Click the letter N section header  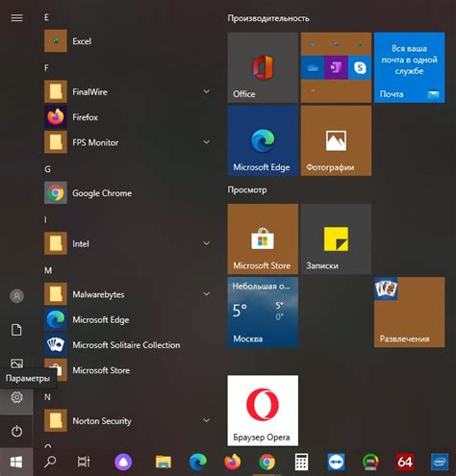point(47,397)
